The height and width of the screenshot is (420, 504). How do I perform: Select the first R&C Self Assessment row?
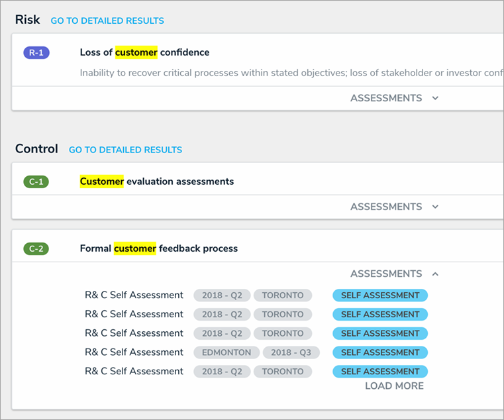coord(134,295)
